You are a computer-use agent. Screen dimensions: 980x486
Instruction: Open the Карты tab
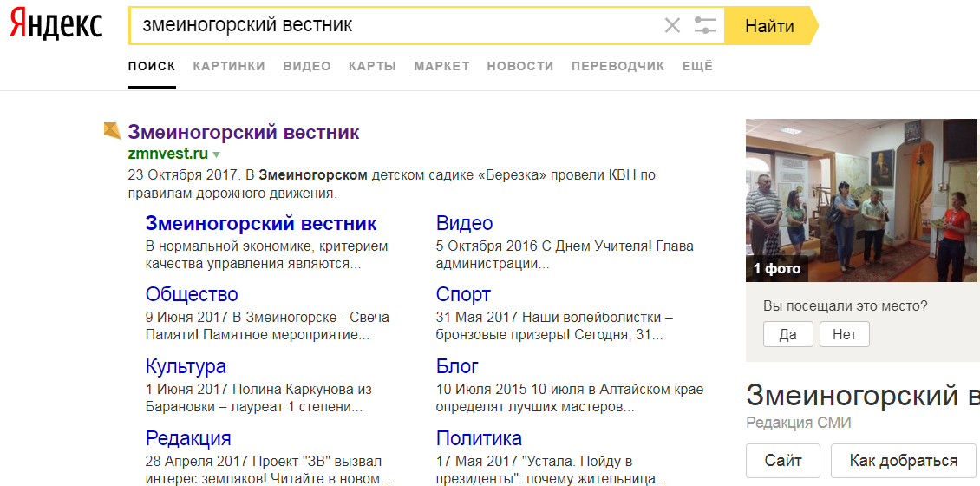tap(372, 66)
